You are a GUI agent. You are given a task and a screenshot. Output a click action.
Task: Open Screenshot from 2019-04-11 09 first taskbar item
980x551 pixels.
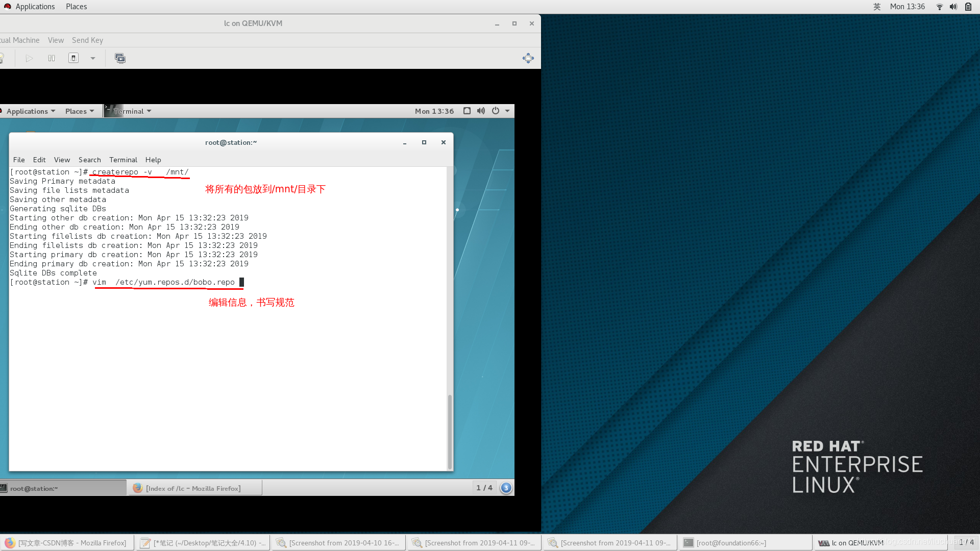click(474, 543)
